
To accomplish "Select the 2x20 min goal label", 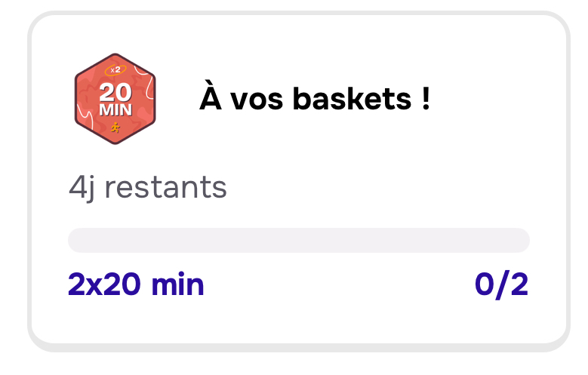I will pyautogui.click(x=136, y=285).
